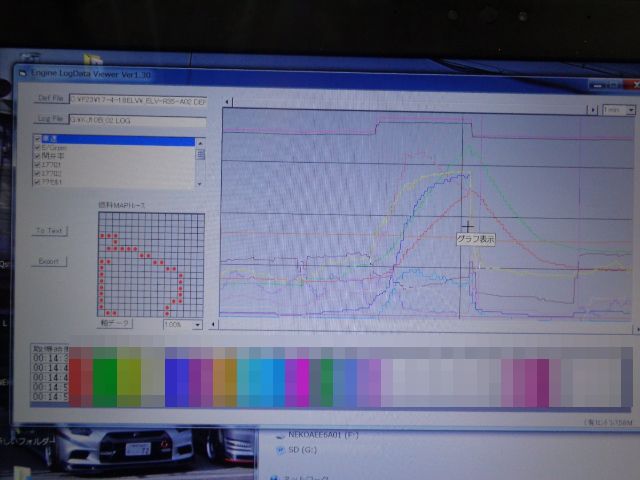
Task: Click the button below the fuel map grid
Action: click(x=115, y=324)
